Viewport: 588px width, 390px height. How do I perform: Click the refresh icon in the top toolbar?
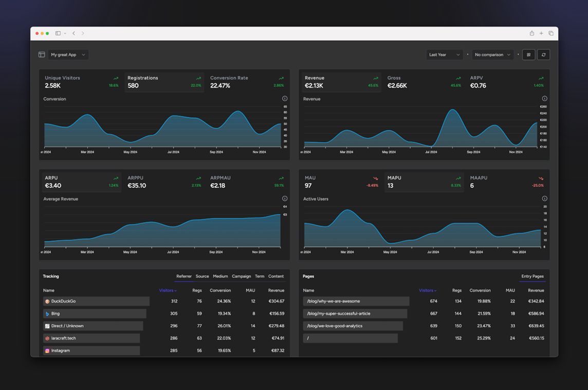point(543,55)
